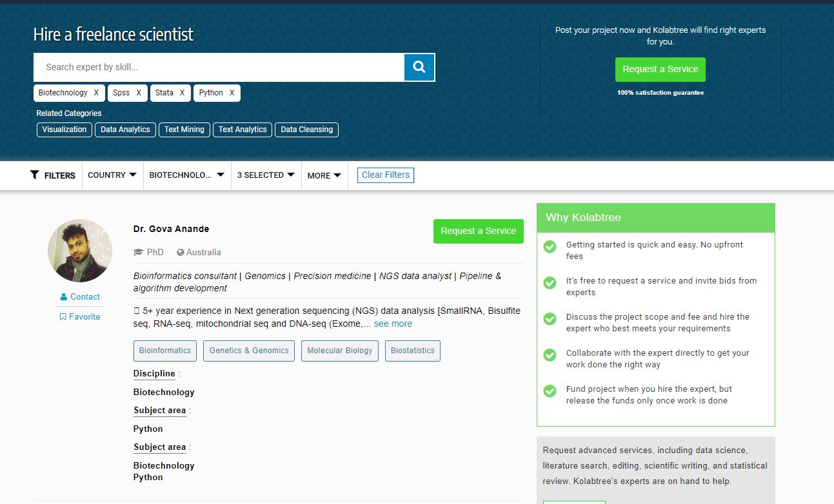Favorite Dr. Gova Anande's profile
The height and width of the screenshot is (504, 834).
click(80, 316)
